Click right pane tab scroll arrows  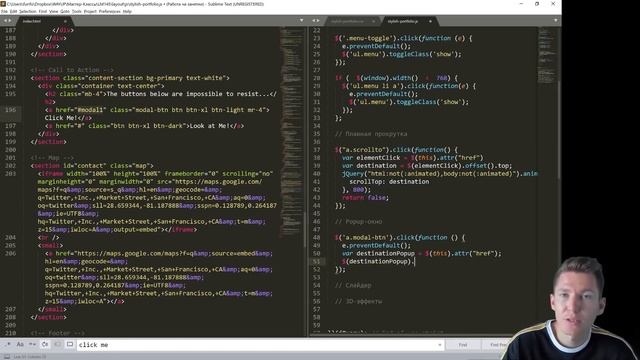(x=316, y=20)
